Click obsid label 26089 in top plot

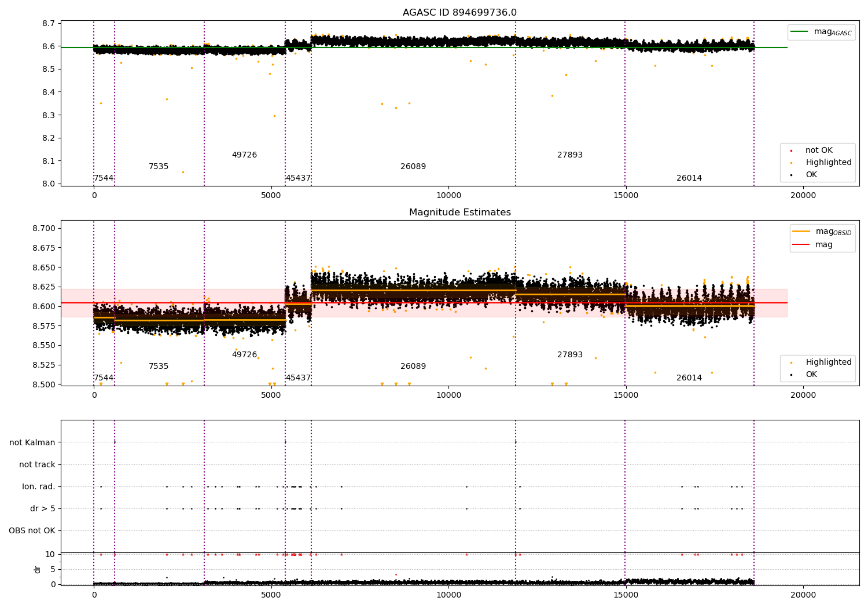pos(413,167)
